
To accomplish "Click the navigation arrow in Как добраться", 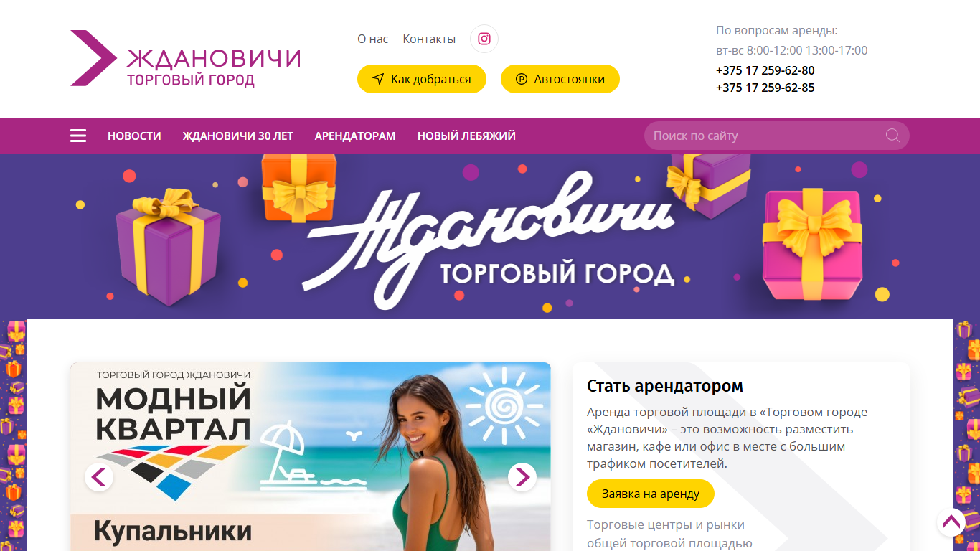I will click(378, 80).
